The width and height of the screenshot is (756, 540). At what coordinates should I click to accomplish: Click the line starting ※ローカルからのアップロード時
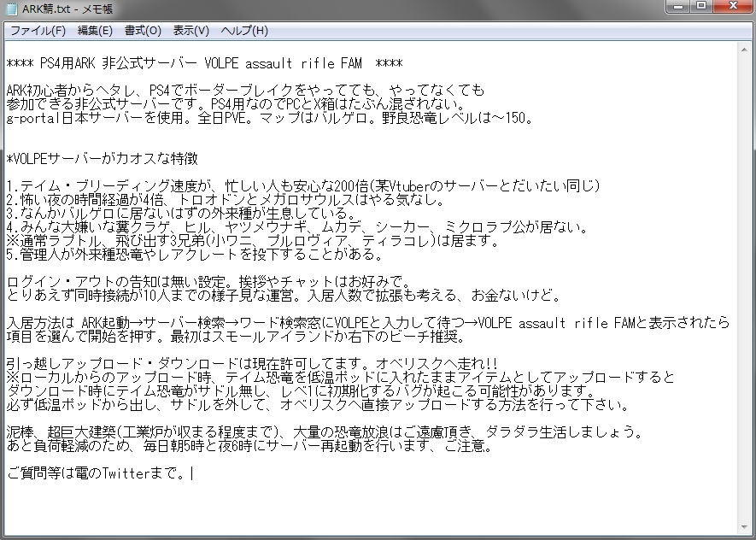pyautogui.click(x=340, y=377)
